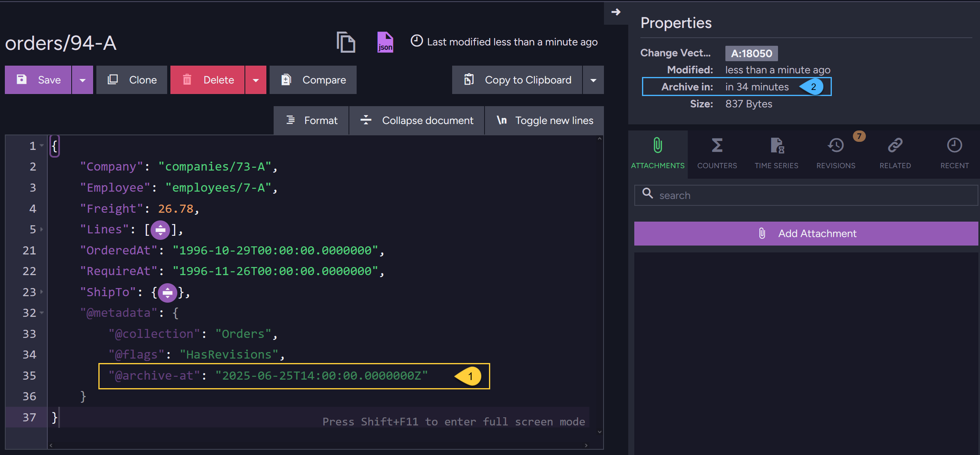Screen dimensions: 980x455
Task: Copy to Clipboard button
Action: (x=517, y=80)
